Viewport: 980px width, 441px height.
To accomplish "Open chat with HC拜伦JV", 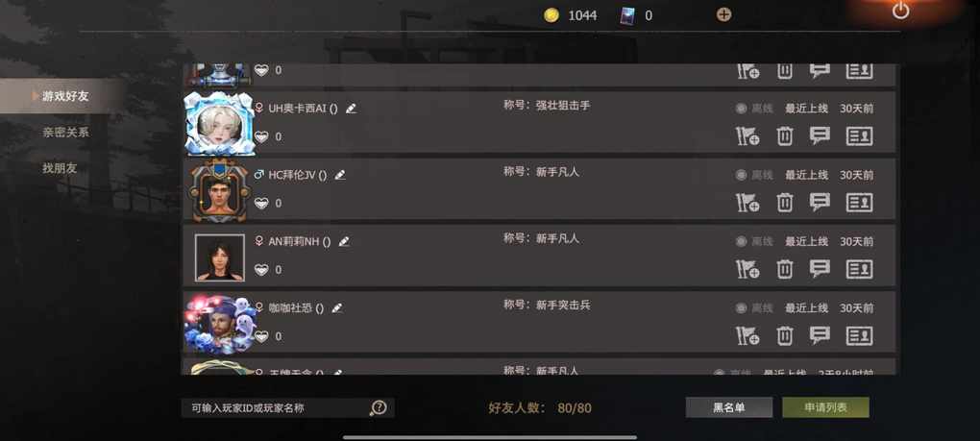I will click(x=820, y=203).
